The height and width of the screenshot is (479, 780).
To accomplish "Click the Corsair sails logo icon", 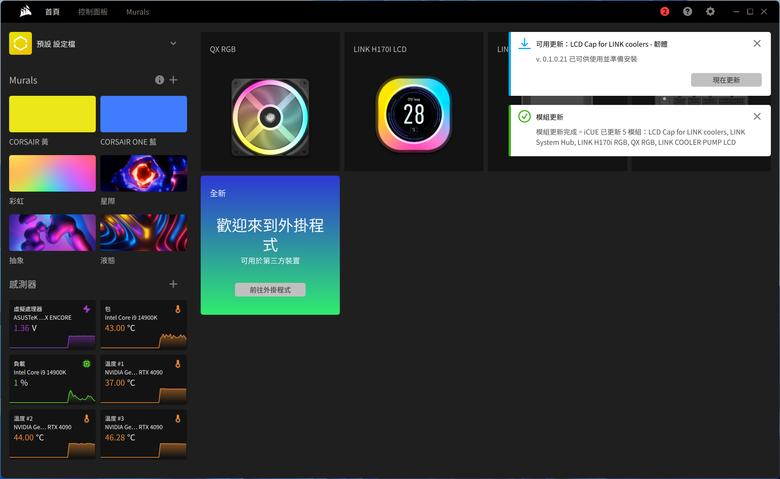I will (25, 11).
